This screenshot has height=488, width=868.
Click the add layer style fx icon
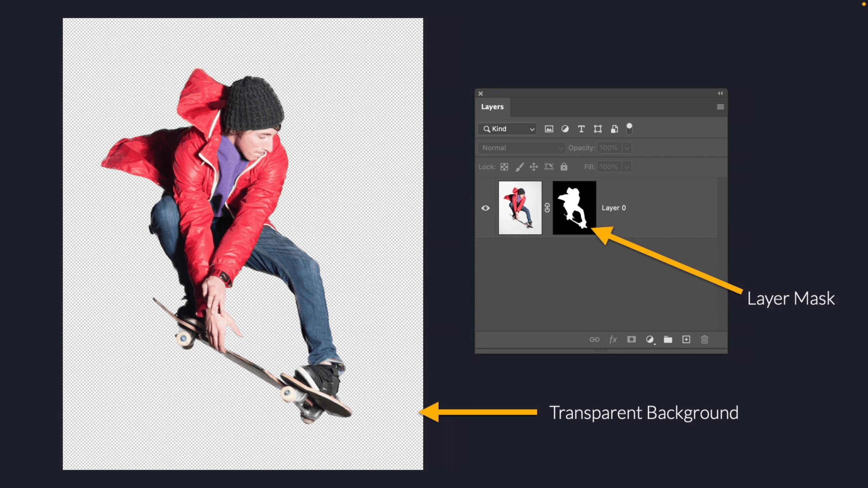[x=613, y=339]
